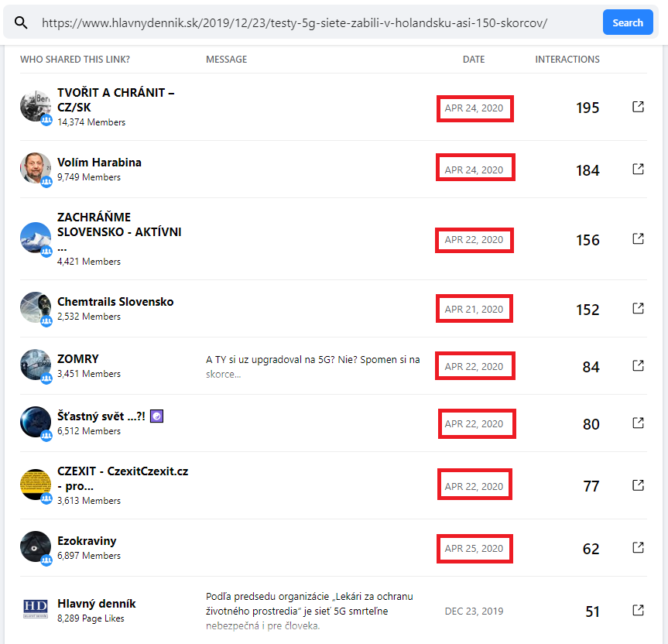Click the Ezokraviny group name
668x644 pixels.
coord(87,541)
